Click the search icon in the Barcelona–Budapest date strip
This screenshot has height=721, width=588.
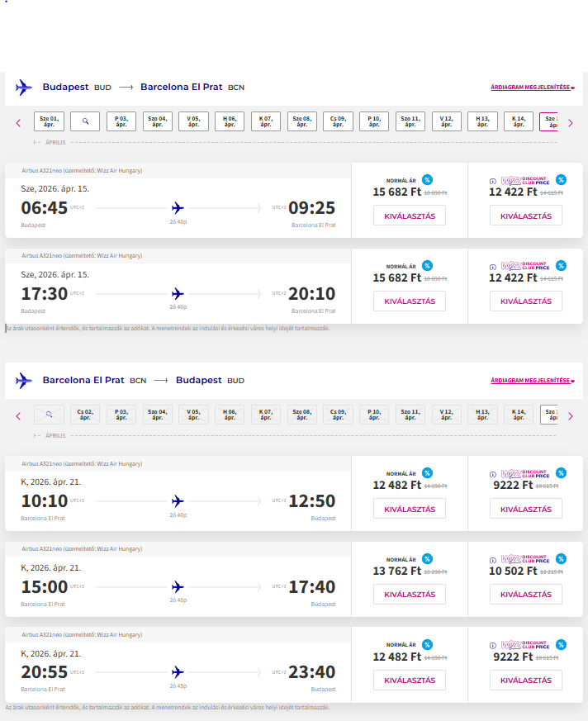(49, 414)
